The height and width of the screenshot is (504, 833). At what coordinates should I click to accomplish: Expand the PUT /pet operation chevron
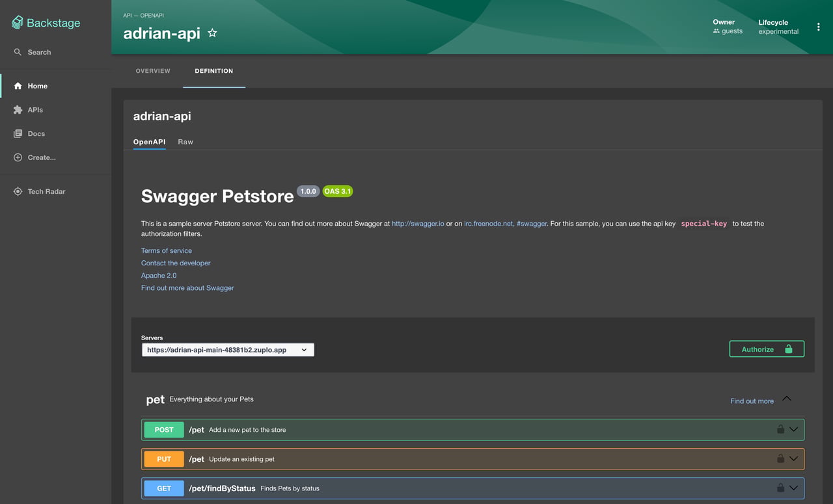793,458
